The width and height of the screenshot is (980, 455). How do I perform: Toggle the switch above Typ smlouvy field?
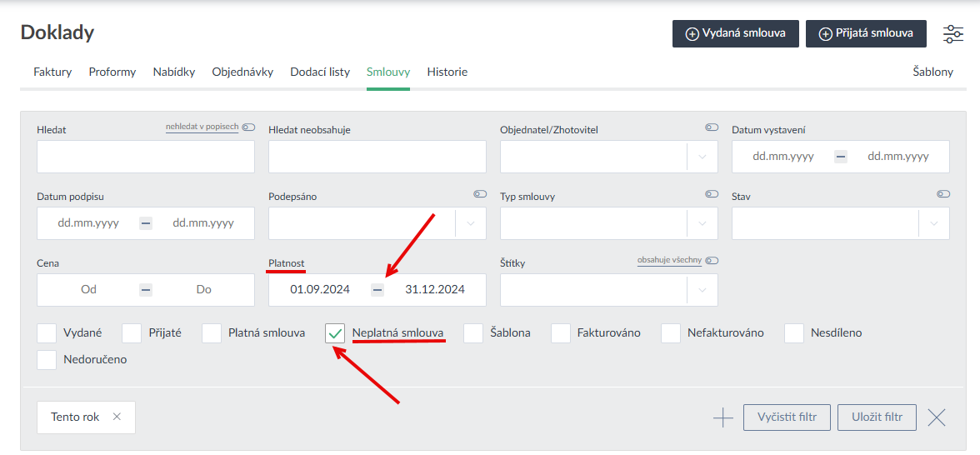point(711,194)
